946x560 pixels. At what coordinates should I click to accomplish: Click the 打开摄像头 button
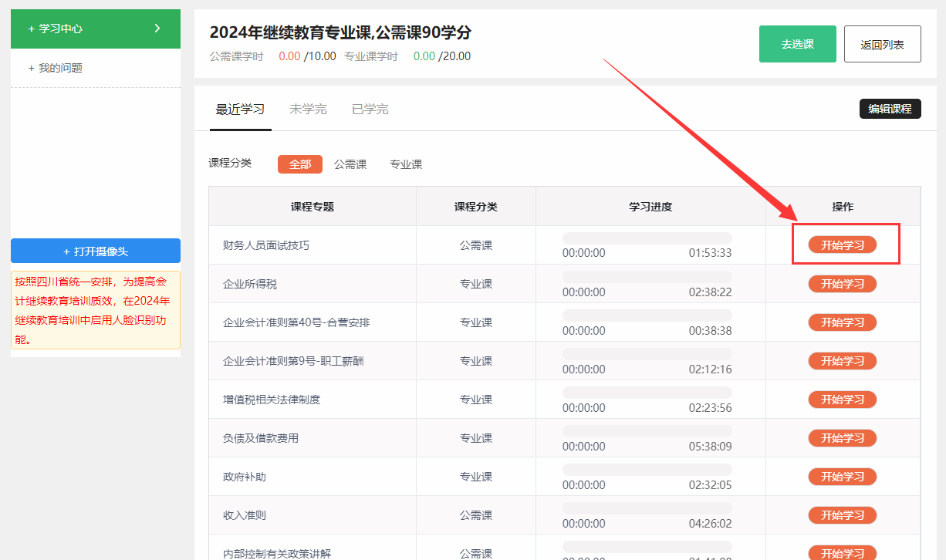click(96, 251)
